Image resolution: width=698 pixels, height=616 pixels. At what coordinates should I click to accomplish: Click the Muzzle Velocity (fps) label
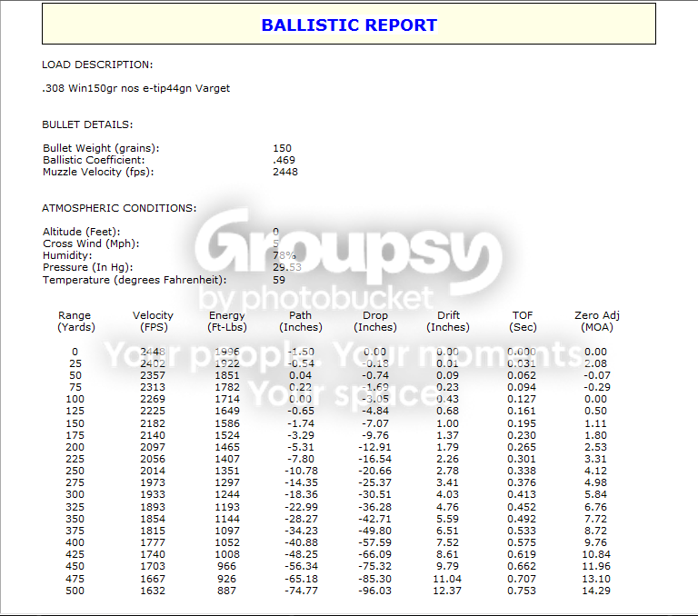98,172
